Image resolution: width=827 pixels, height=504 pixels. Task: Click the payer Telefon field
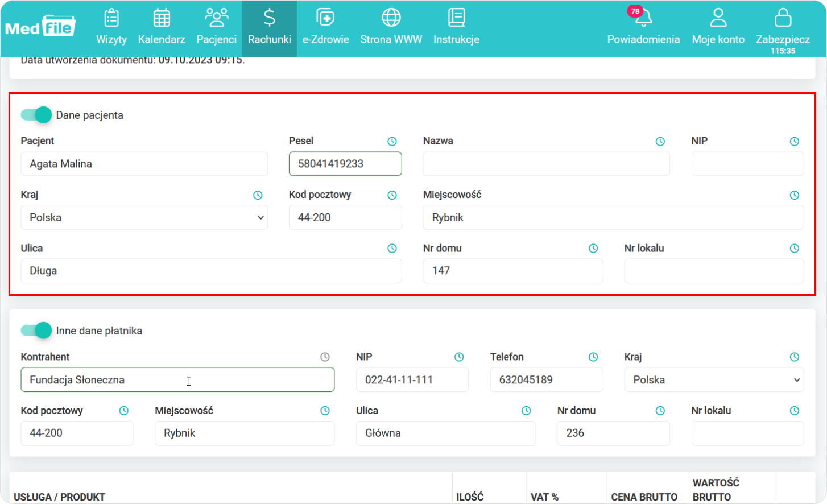click(546, 380)
